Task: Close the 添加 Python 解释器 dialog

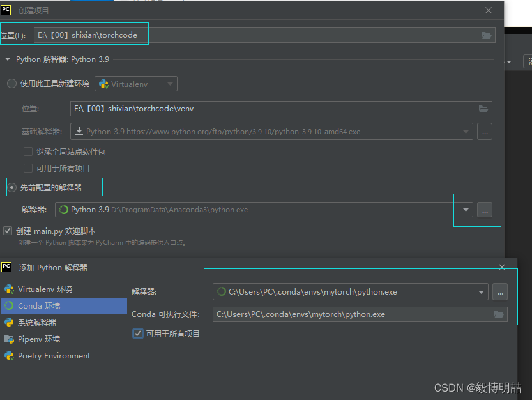Action: coord(502,267)
